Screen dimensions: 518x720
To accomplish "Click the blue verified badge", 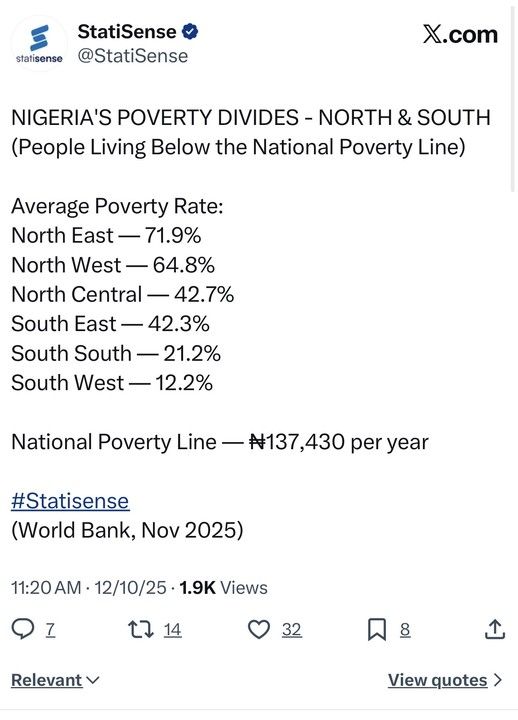I will point(191,32).
